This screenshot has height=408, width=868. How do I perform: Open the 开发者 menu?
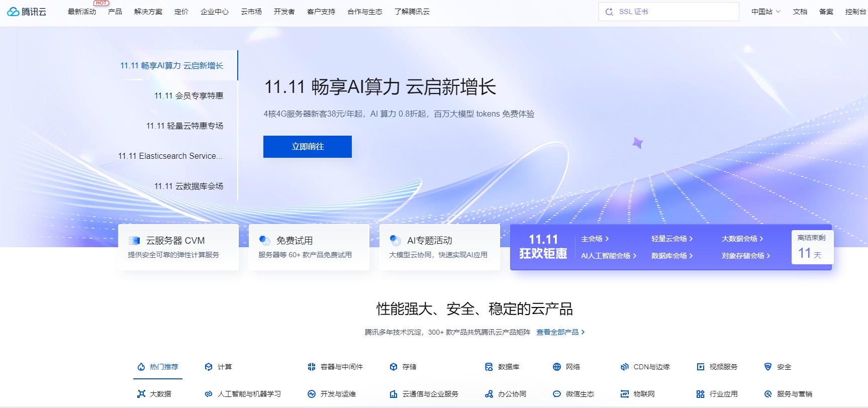(284, 12)
